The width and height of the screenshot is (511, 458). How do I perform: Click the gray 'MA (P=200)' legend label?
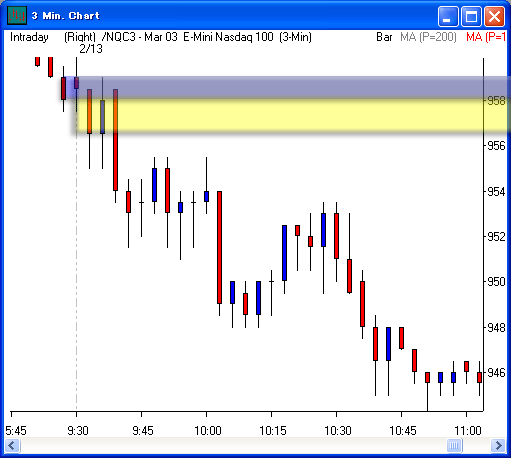coord(428,37)
